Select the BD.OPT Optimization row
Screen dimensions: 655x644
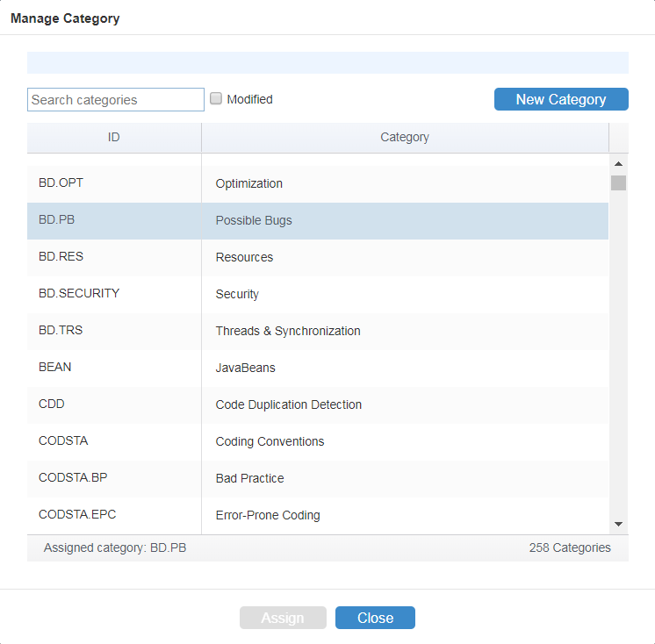318,184
